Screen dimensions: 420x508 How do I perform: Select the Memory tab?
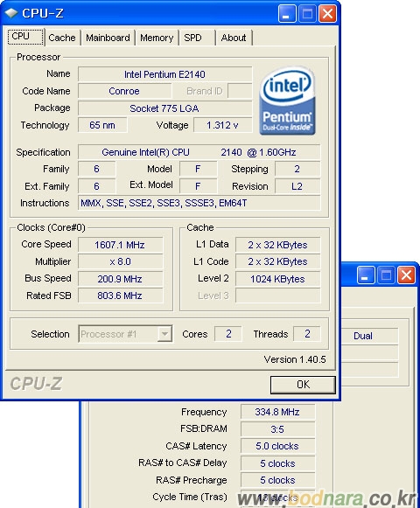click(157, 38)
